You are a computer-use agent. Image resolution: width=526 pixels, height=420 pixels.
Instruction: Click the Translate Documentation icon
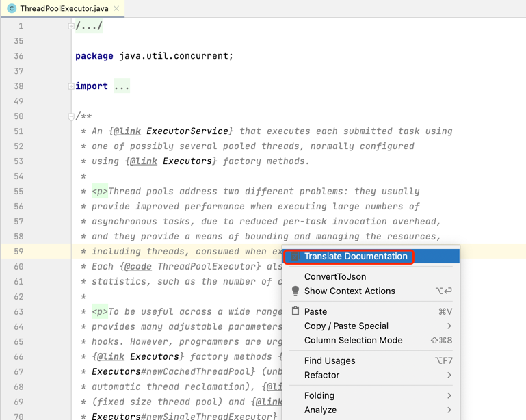pos(295,257)
